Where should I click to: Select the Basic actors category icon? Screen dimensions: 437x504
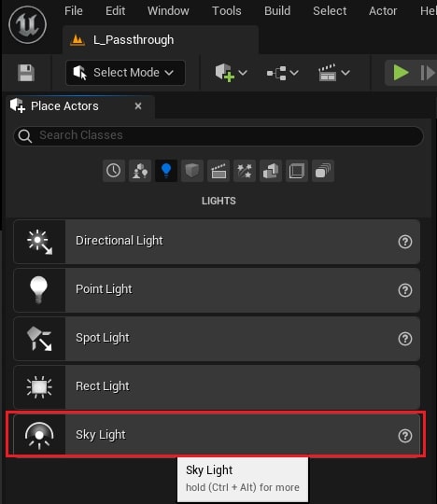click(x=140, y=171)
